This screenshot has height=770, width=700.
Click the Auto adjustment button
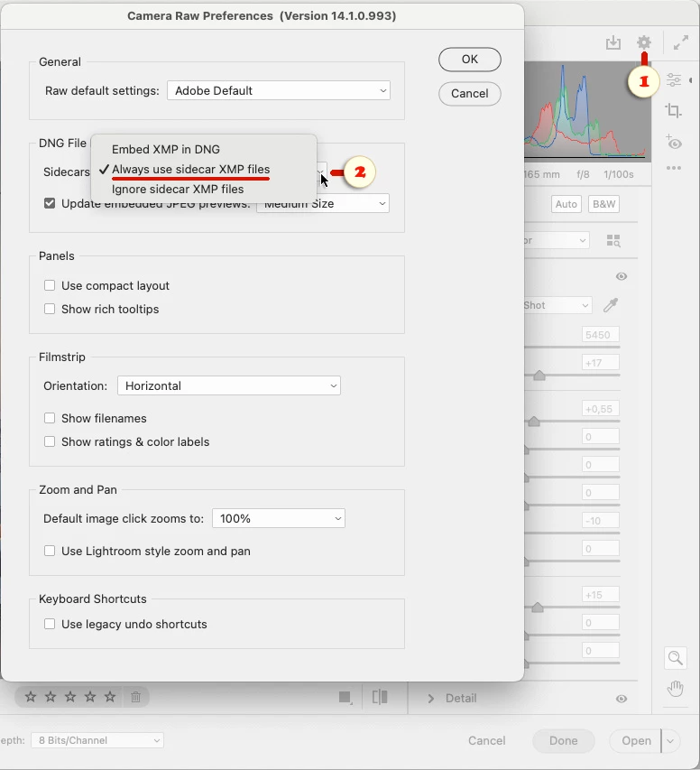click(x=566, y=204)
